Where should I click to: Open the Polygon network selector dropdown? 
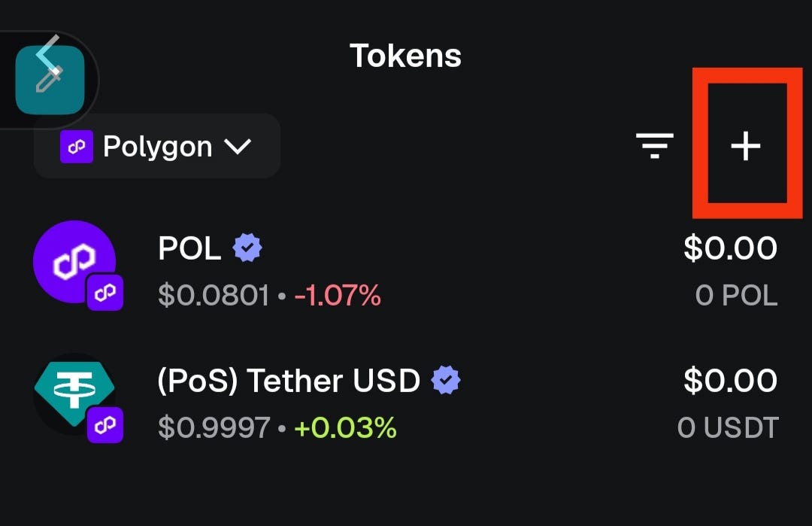pos(157,146)
